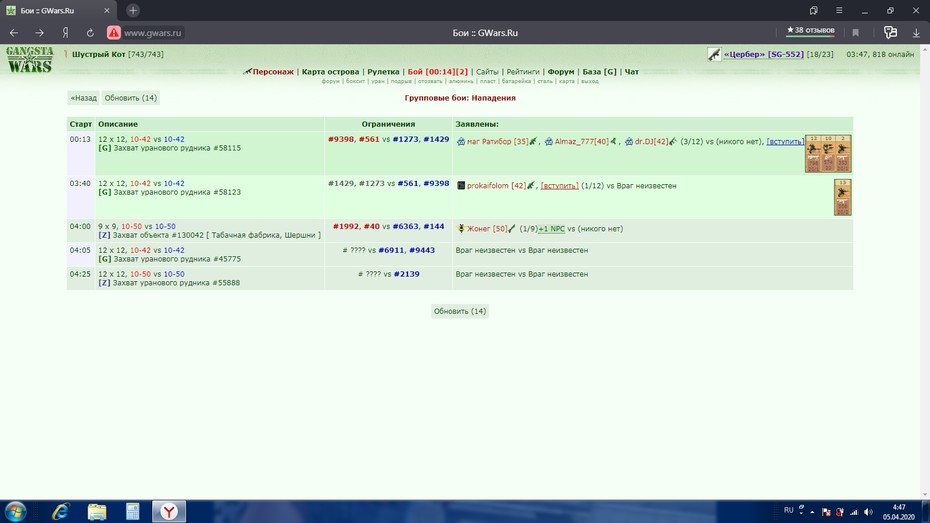Click fighter cards thumbnail in first row

click(828, 154)
